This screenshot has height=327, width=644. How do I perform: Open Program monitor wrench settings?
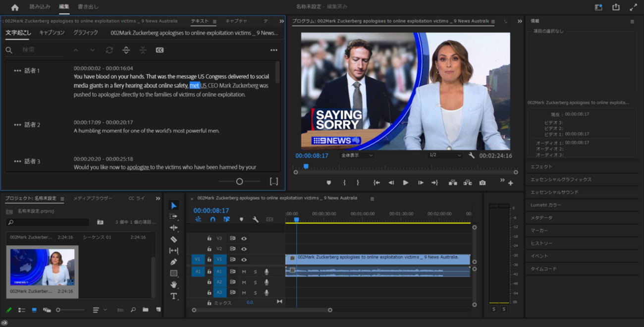472,155
